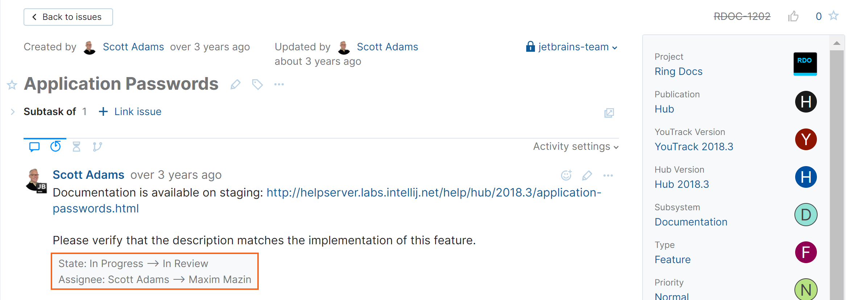Edit the comment with the pencil icon
The width and height of the screenshot is (868, 300).
click(587, 175)
